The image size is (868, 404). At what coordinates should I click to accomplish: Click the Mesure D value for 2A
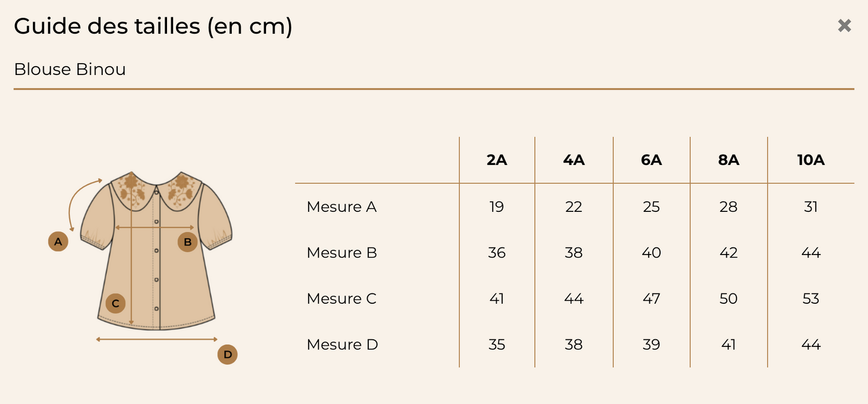pos(497,345)
